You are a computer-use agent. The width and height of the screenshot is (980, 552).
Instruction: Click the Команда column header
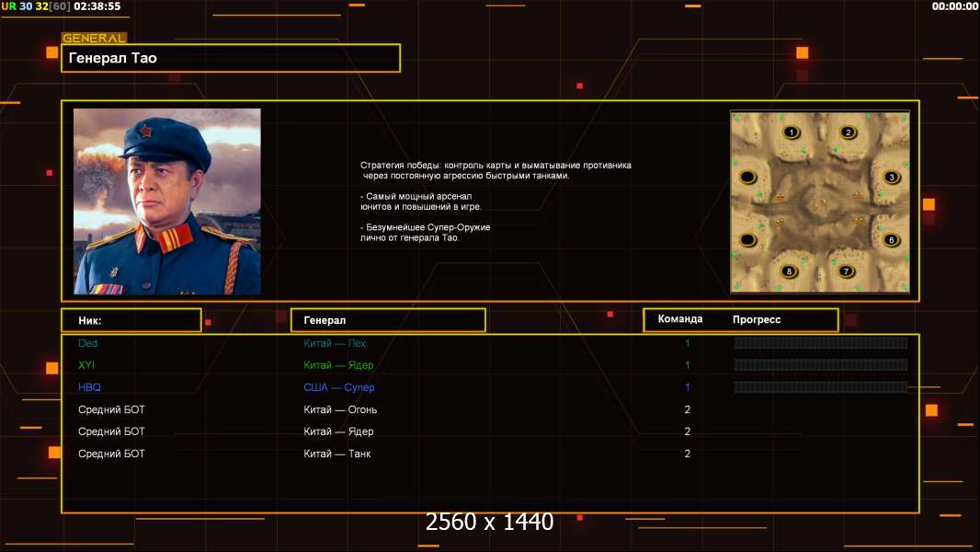[x=680, y=319]
